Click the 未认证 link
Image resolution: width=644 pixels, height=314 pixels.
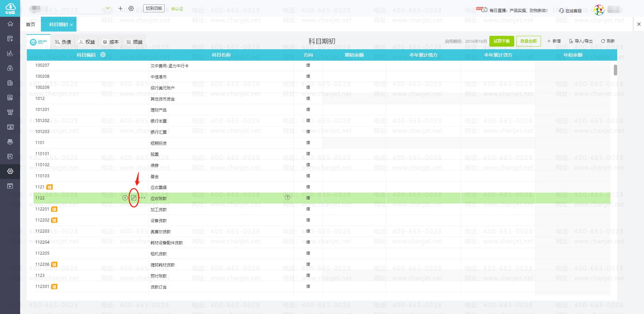point(177,9)
